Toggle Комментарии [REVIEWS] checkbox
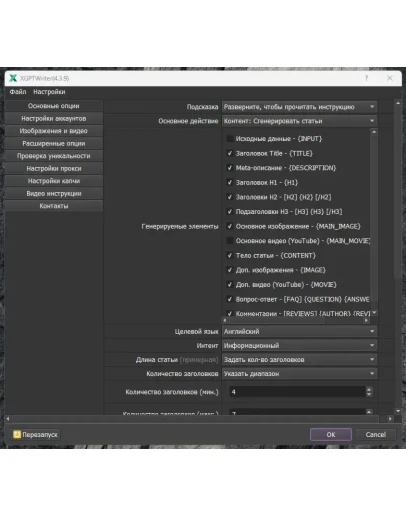 [x=230, y=313]
